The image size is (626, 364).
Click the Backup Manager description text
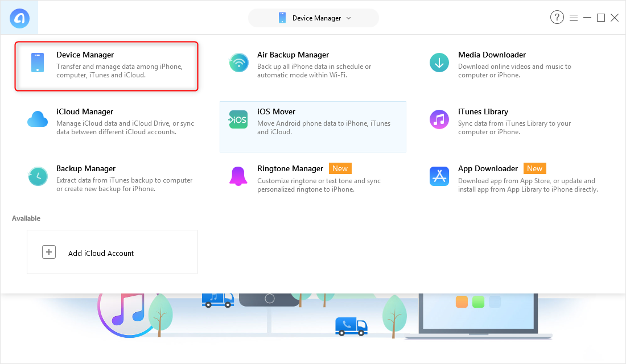124,184
